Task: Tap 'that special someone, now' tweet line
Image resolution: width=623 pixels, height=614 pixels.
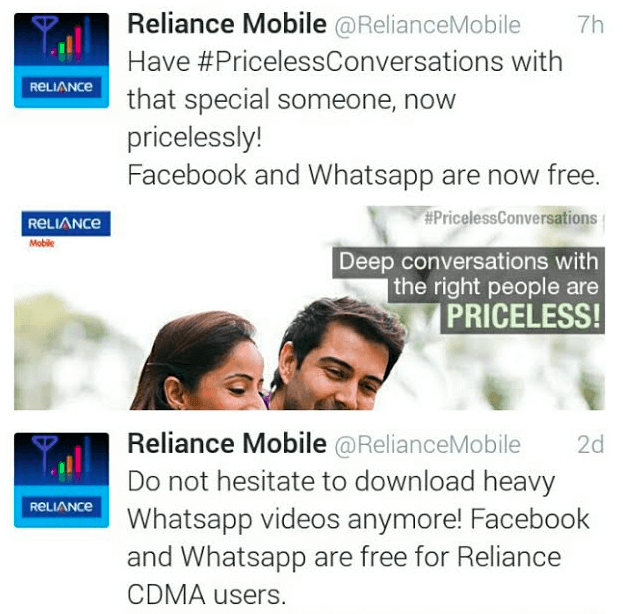Action: tap(291, 100)
